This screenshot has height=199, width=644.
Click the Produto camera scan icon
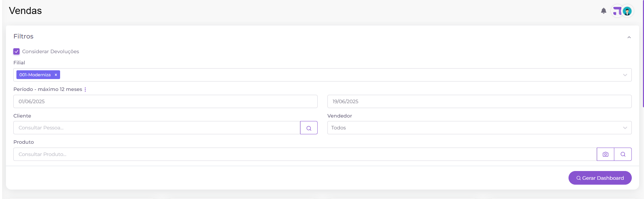pyautogui.click(x=606, y=154)
